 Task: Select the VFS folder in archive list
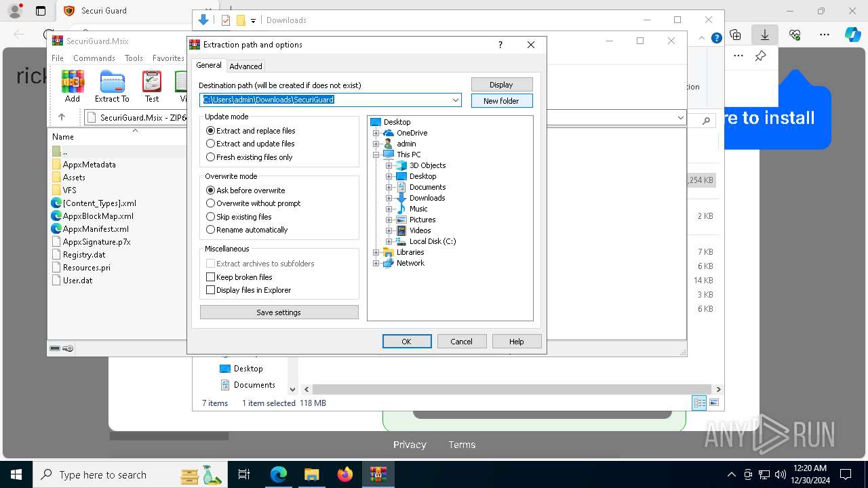point(69,190)
